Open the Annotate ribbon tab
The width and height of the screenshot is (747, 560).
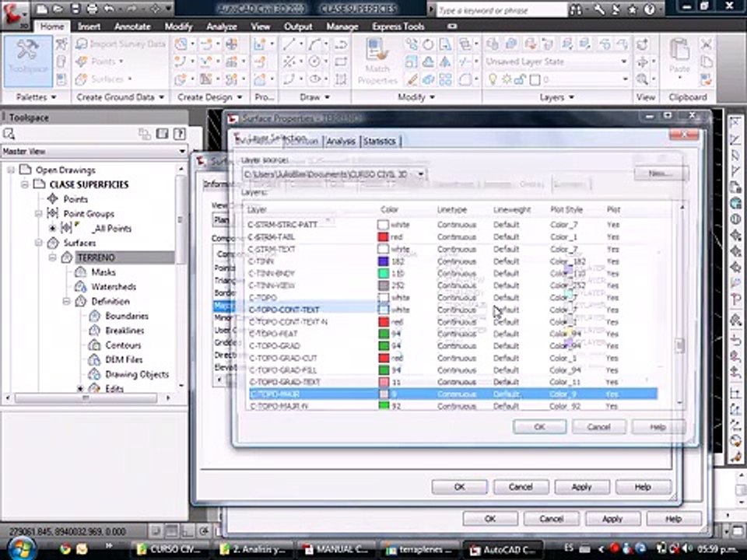point(132,26)
